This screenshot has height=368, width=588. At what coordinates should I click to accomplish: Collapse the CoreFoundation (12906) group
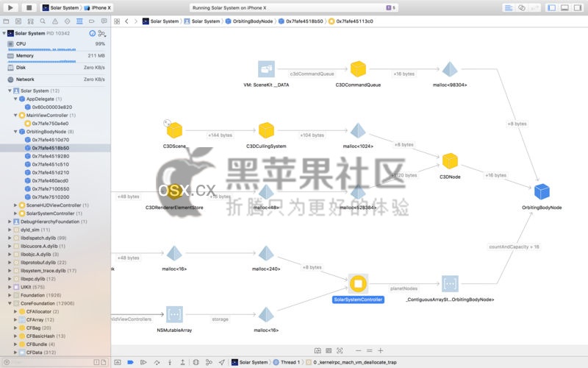pyautogui.click(x=10, y=303)
